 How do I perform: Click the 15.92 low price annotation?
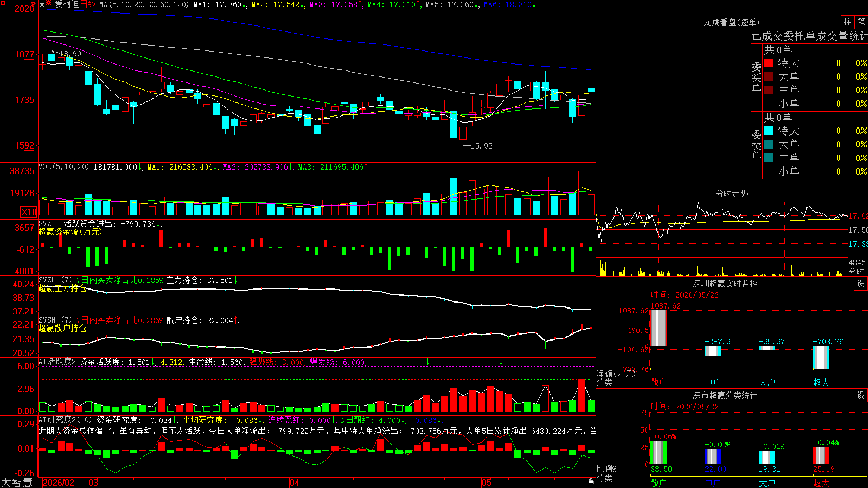(482, 146)
